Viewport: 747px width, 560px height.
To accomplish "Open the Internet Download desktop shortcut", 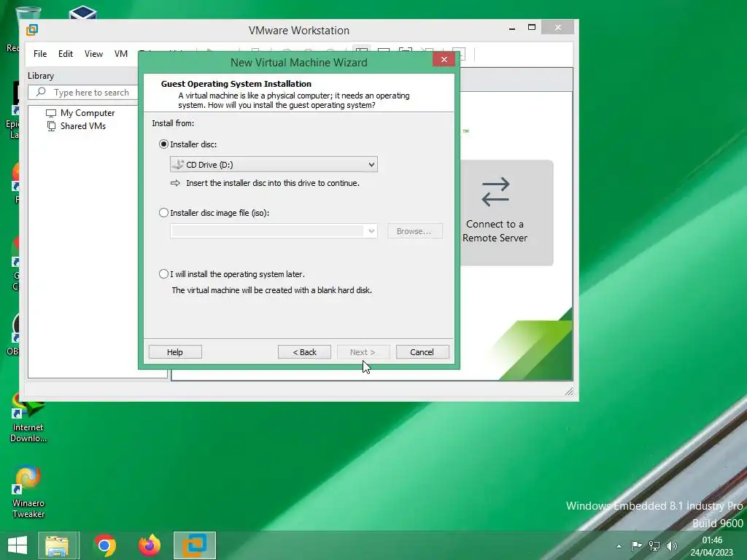I will coord(28,419).
